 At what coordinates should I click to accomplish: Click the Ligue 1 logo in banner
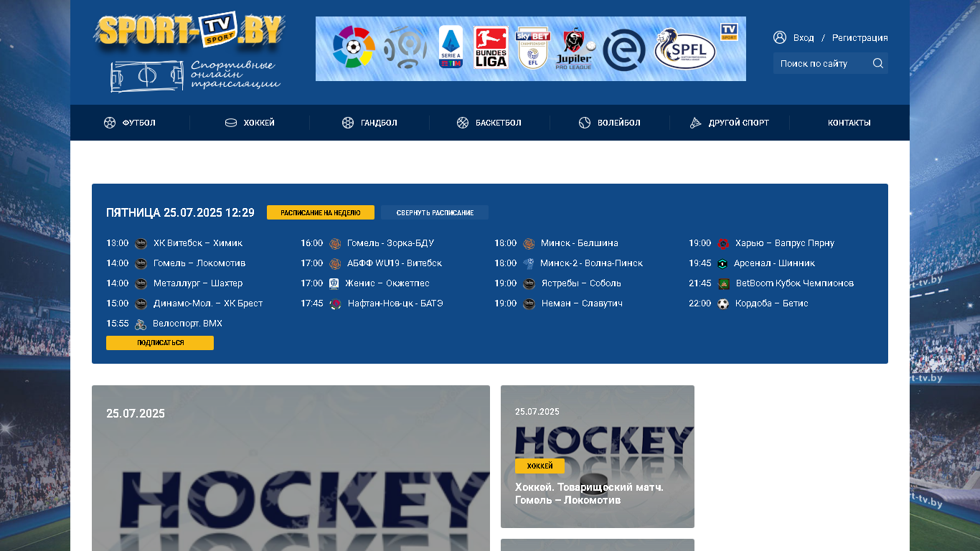point(405,47)
